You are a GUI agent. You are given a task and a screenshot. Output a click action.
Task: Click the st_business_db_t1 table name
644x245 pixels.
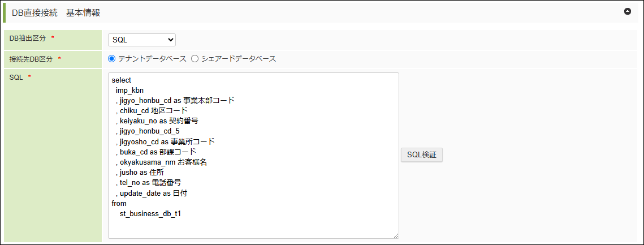(x=150, y=214)
